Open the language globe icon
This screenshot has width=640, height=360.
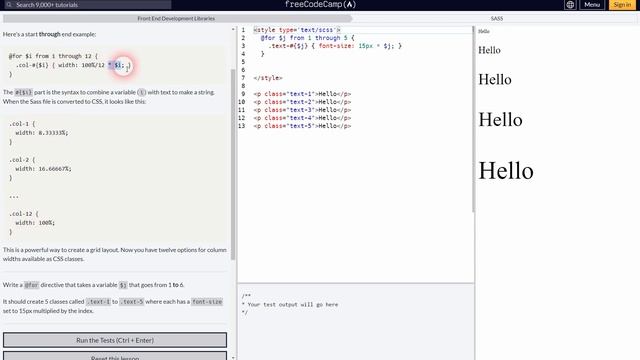(570, 5)
